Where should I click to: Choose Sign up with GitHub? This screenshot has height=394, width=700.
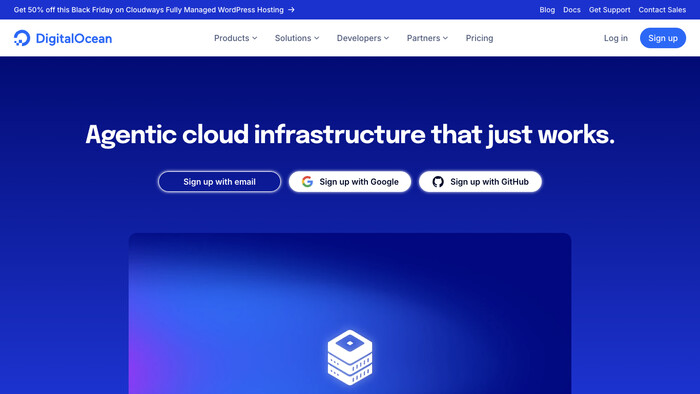click(x=480, y=182)
